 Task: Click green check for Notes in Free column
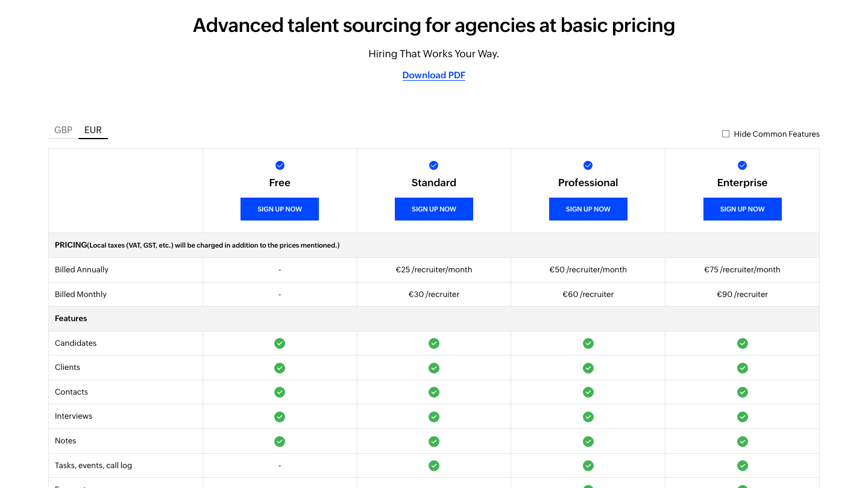coord(280,441)
